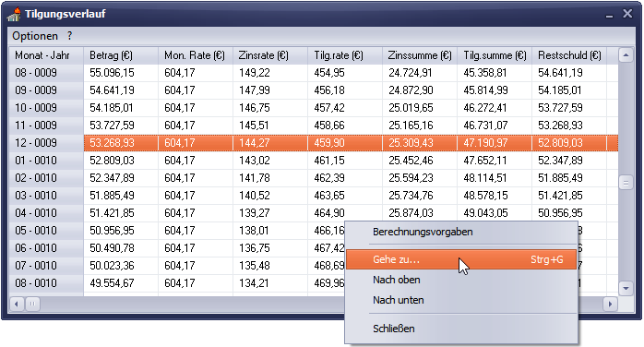Select the row header 04 - 0010
Viewport: 644px width, 347px height.
coord(46,213)
